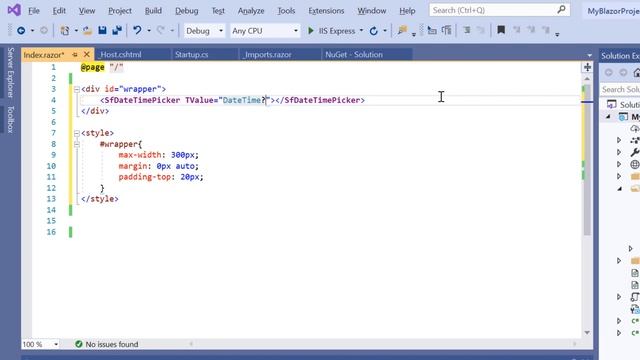Switch to the NuGet - Solution tab

[x=367, y=54]
